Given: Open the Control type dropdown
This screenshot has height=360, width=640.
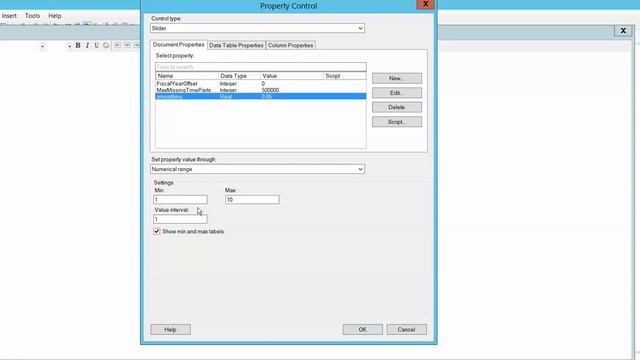Looking at the screenshot, I should tap(258, 28).
